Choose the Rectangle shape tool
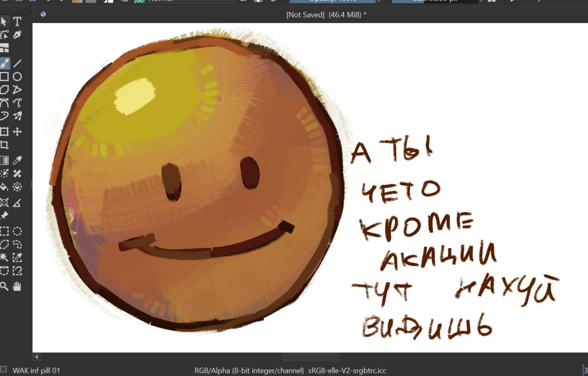Screen dimensions: 588x376 [4, 76]
